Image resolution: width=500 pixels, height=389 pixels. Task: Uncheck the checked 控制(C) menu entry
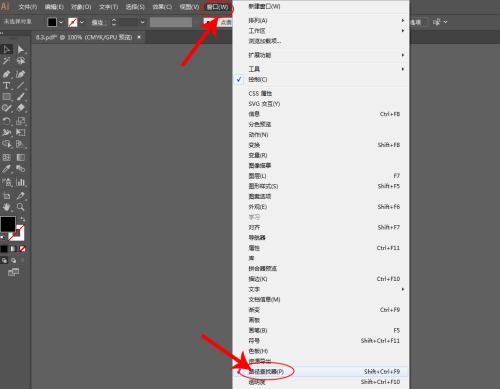321,79
